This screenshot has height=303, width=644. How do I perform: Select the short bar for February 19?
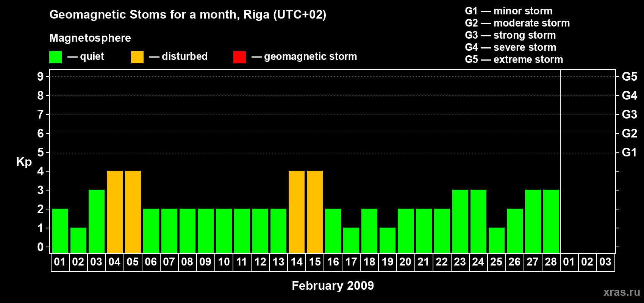388,240
